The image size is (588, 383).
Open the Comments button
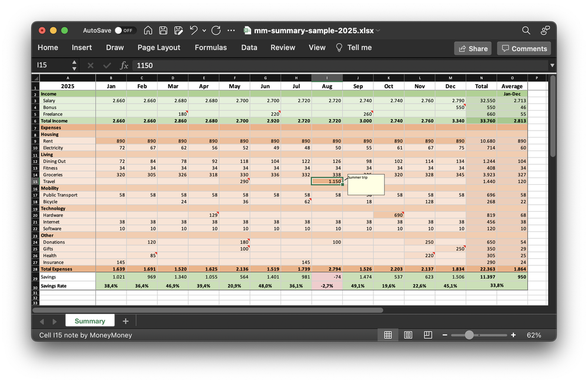tap(523, 48)
